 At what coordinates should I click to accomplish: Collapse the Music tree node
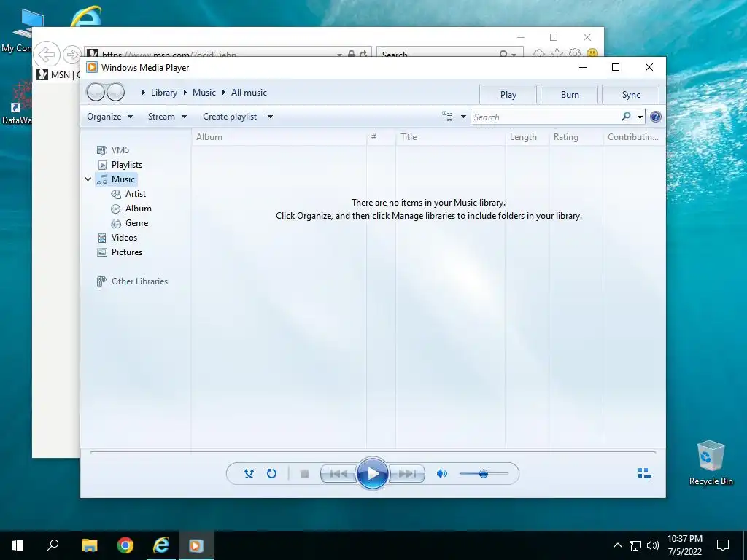pyautogui.click(x=88, y=179)
